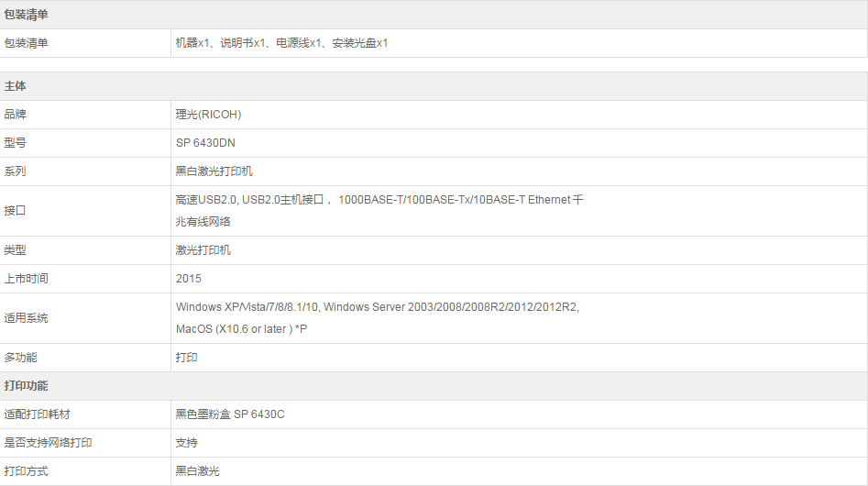The height and width of the screenshot is (486, 868).
Task: Click the print method value 黑白激光
Action: pos(198,471)
